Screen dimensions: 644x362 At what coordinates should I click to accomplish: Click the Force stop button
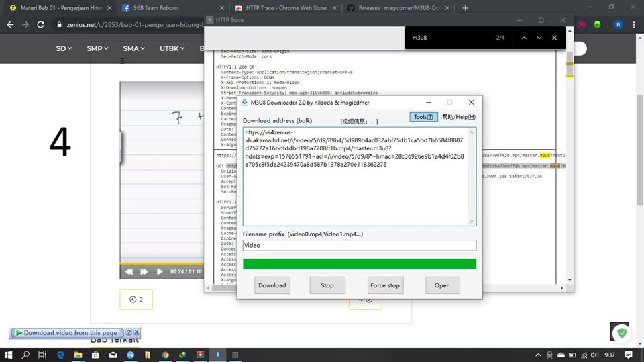385,285
